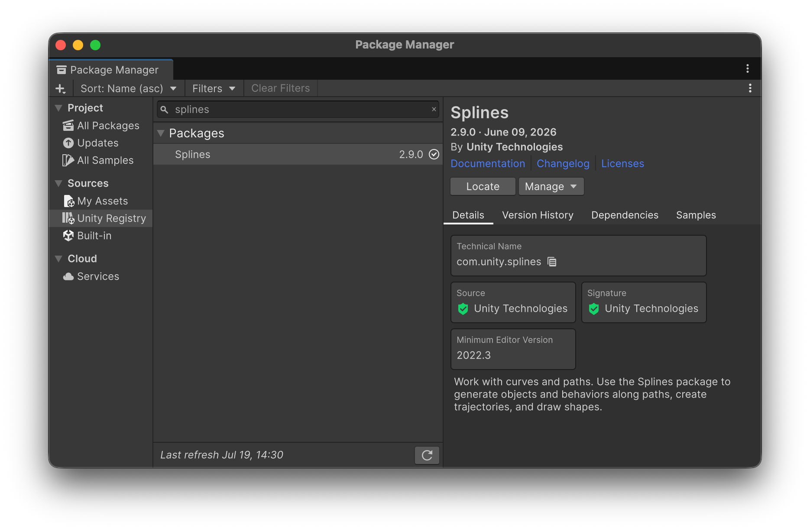
Task: Switch to the Version History tab
Action: (x=538, y=215)
